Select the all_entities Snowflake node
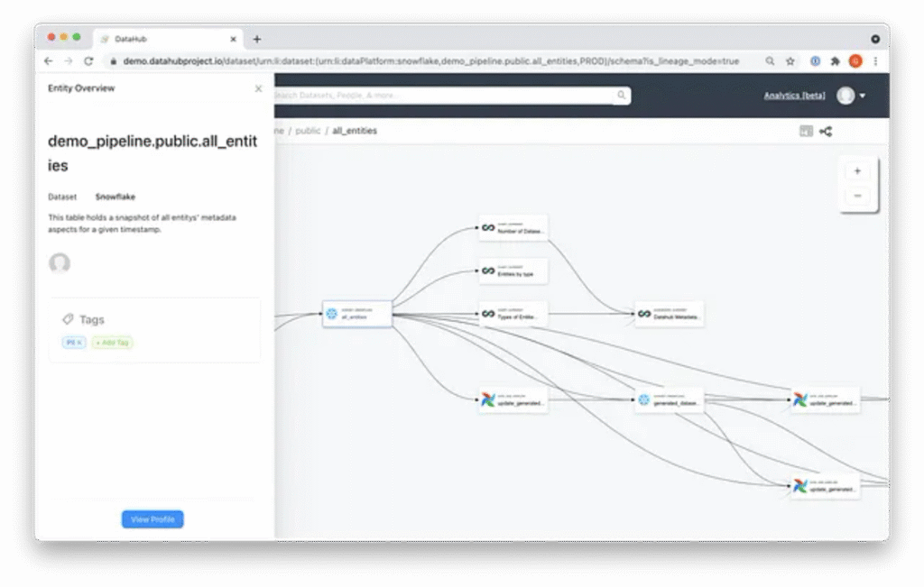924x587 pixels. [x=357, y=314]
